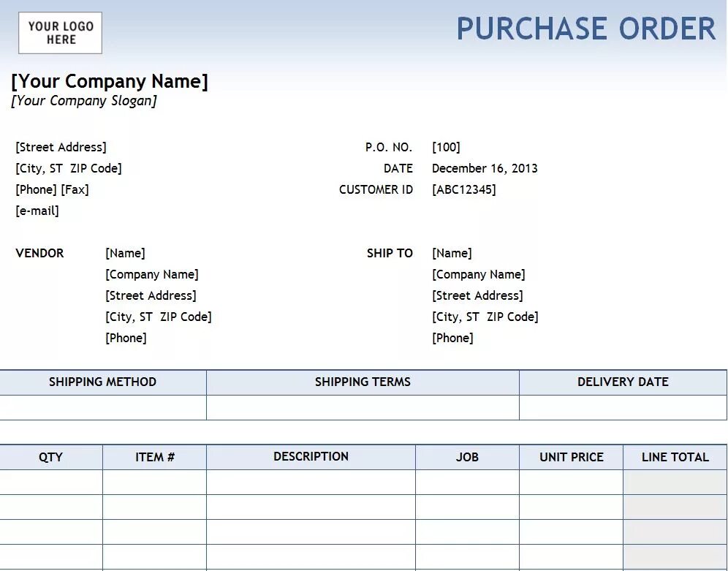Image resolution: width=728 pixels, height=571 pixels.
Task: Click the Ship To [Street Address] placeholder
Action: [478, 295]
